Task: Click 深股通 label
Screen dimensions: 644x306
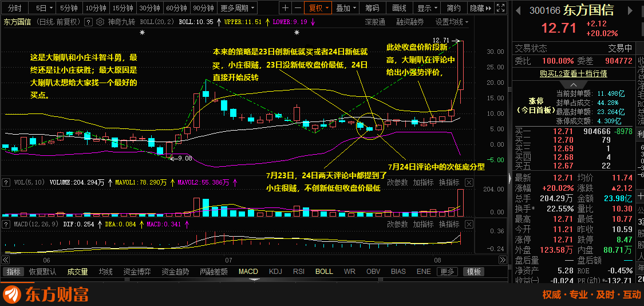Action: [x=375, y=22]
